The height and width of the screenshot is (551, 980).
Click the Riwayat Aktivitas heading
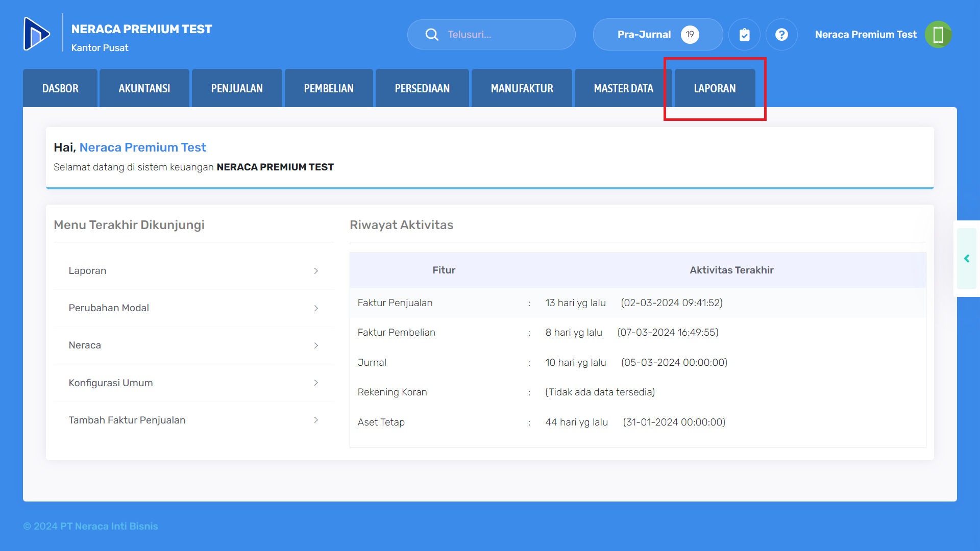401,225
